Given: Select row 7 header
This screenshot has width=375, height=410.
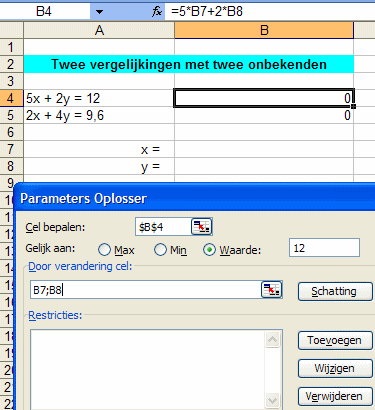Looking at the screenshot, I should coord(11,149).
